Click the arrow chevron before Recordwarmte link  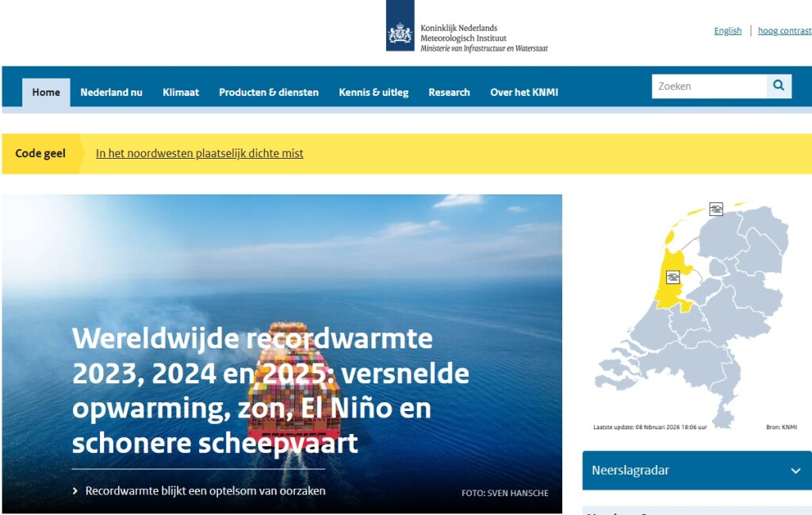pyautogui.click(x=75, y=490)
